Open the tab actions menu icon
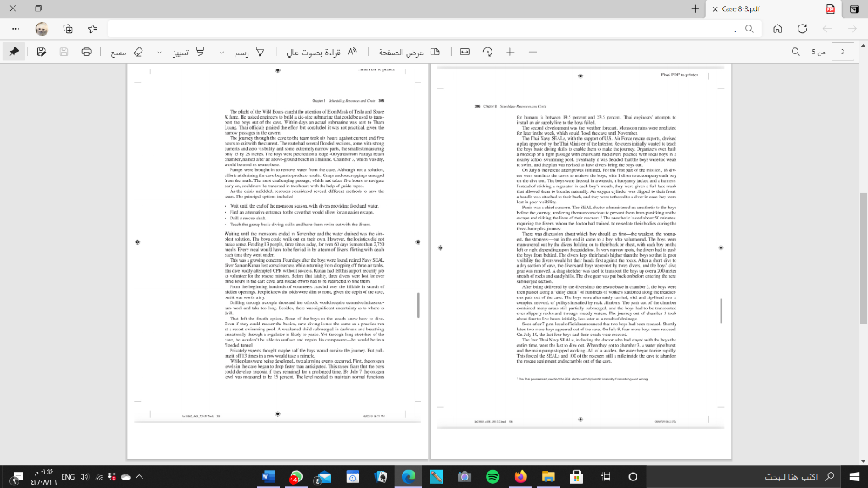 click(x=854, y=8)
